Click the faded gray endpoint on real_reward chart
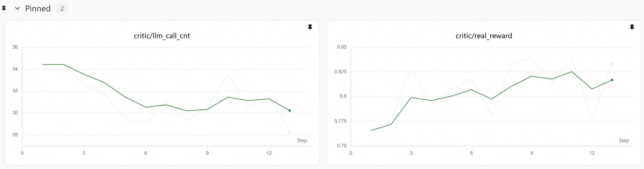The height and width of the screenshot is (169, 644). [x=612, y=63]
